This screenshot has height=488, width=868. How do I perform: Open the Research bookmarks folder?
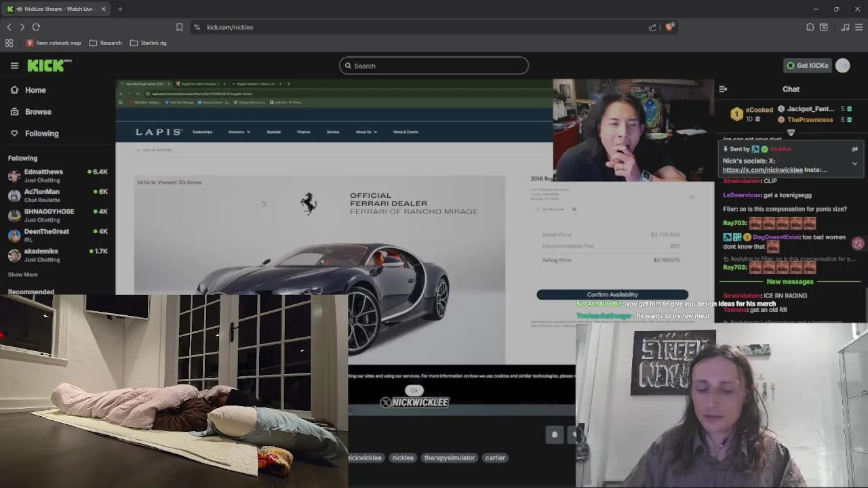click(x=106, y=43)
